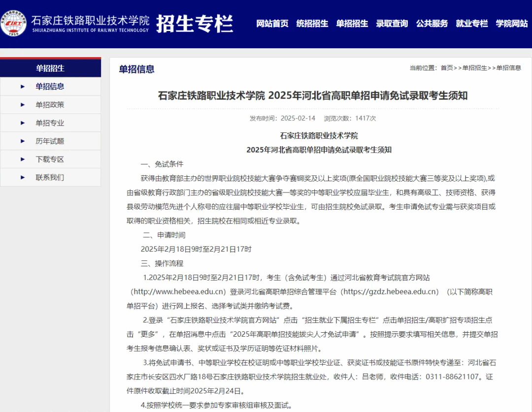Open 统招招生 in top navigation
Screen dimensions: 532x412
pos(312,24)
